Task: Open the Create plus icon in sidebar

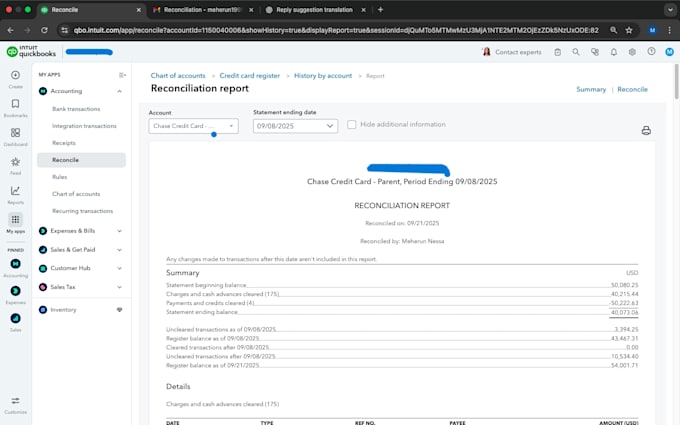Action: [x=15, y=75]
